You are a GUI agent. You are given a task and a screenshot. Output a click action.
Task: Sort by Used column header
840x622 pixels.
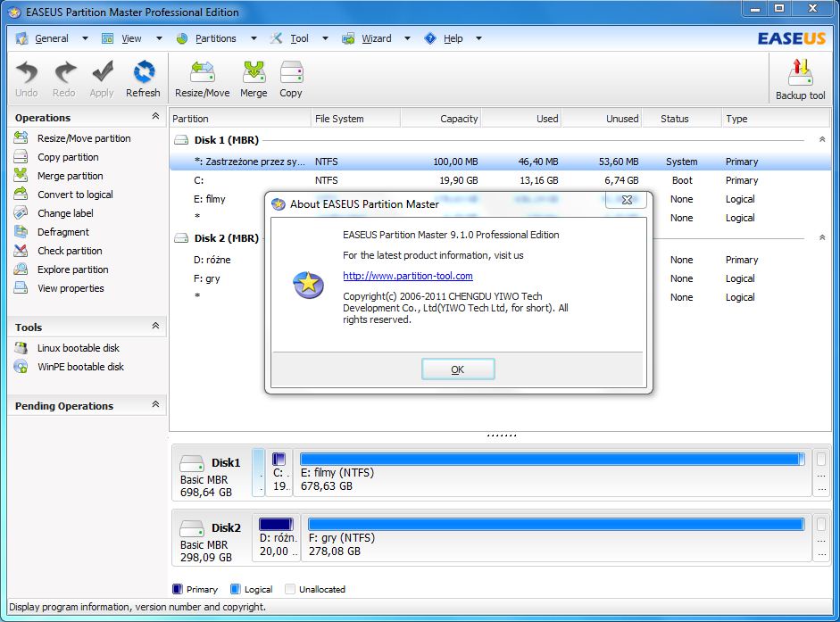click(x=520, y=119)
